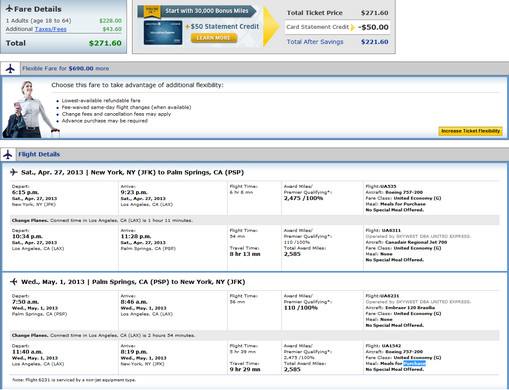The image size is (509, 390).
Task: Click the -$50.00 card credit value
Action: [373, 27]
